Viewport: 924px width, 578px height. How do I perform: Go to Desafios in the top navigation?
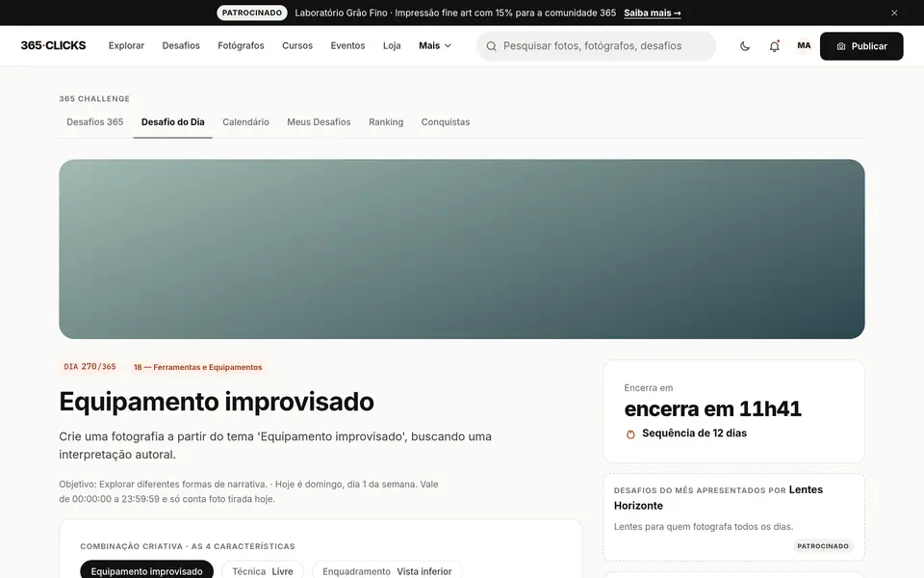pos(181,45)
